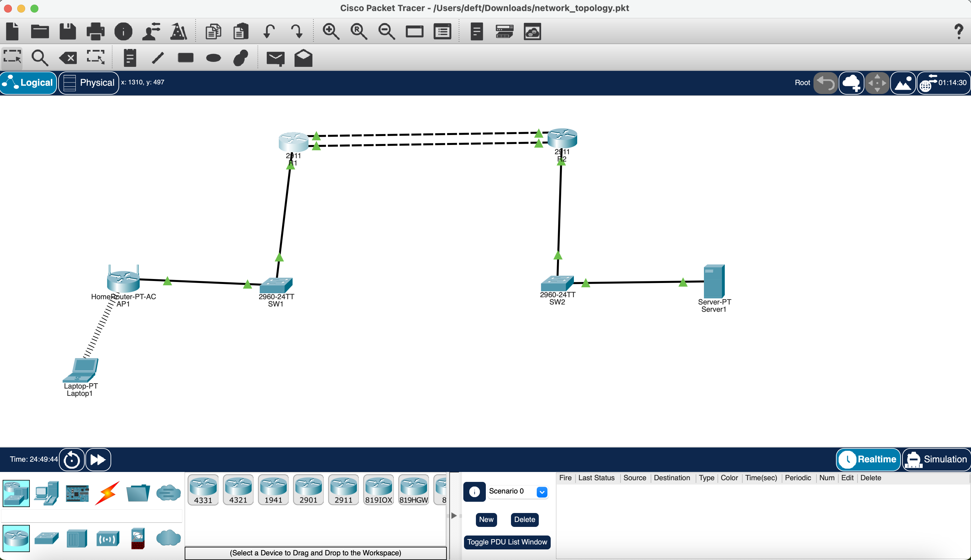
Task: Switch to Simulation mode
Action: [936, 459]
